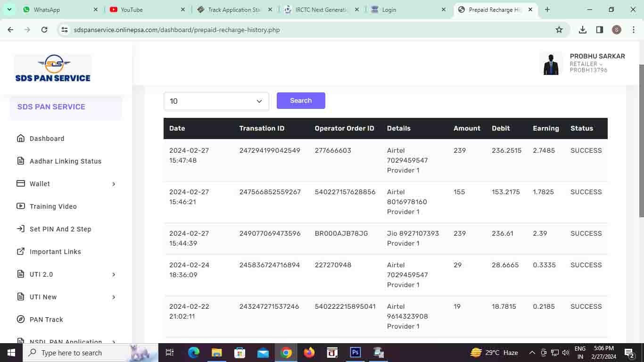Expand the Wallet submenu
Screen dimensions: 644x362
pos(113,184)
